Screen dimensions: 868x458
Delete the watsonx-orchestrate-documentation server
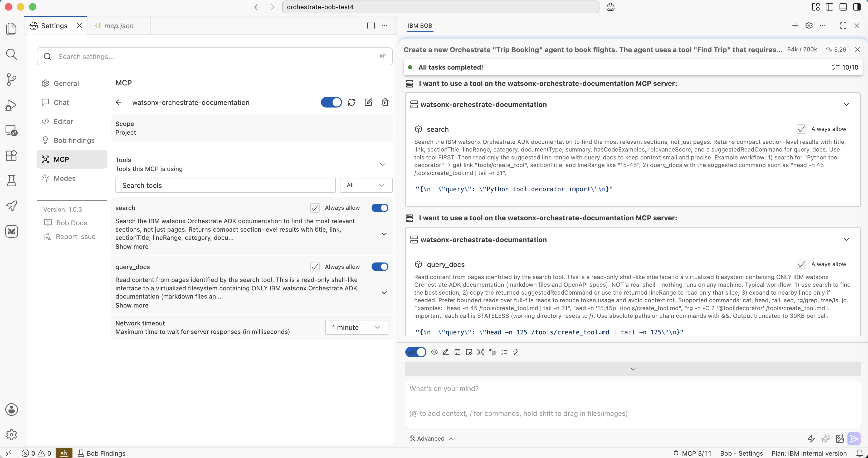point(385,102)
